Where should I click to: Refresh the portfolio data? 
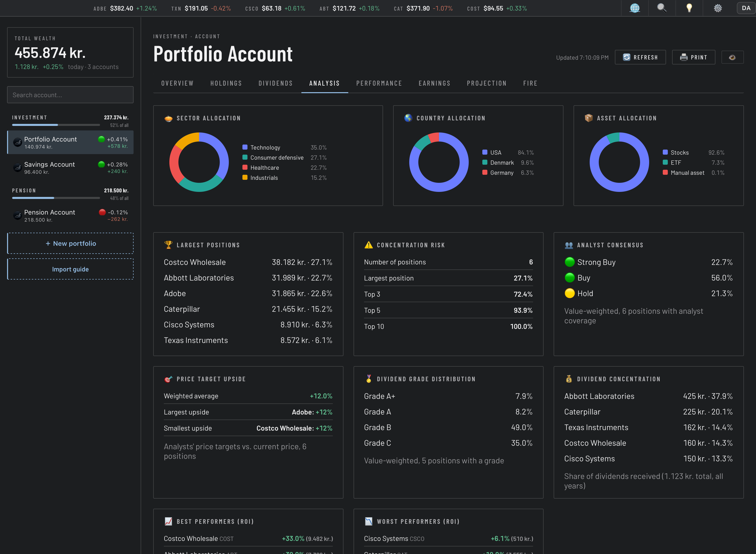point(640,57)
